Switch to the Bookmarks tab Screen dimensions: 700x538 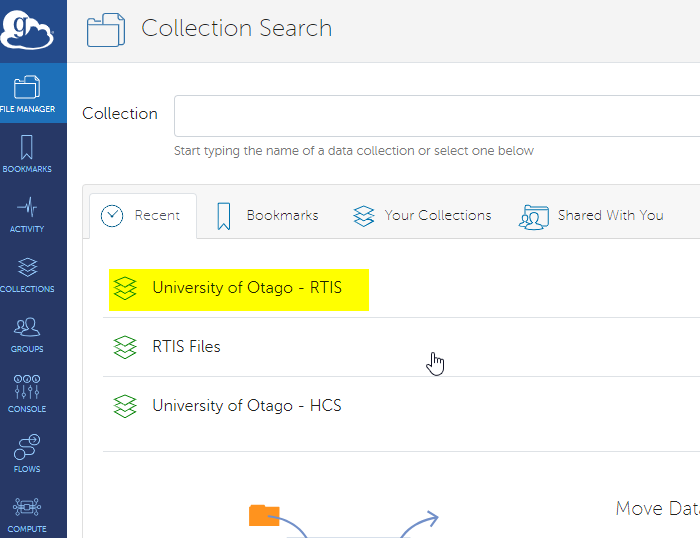(x=267, y=215)
